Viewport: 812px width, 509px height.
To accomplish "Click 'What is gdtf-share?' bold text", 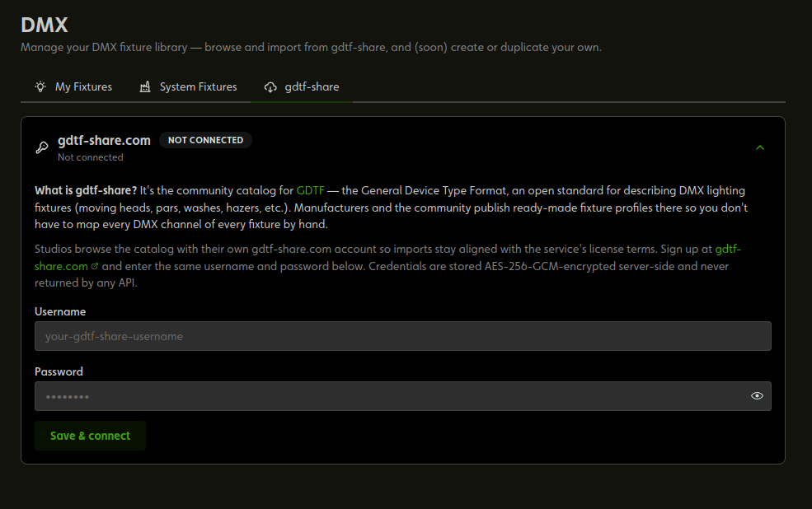I will (x=86, y=190).
